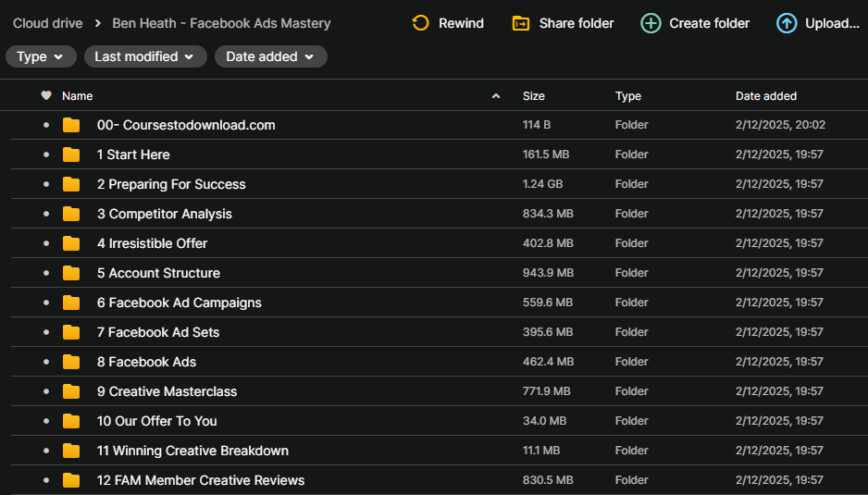The image size is (868, 495).
Task: Select the 10 Our Offer To You name
Action: 157,421
